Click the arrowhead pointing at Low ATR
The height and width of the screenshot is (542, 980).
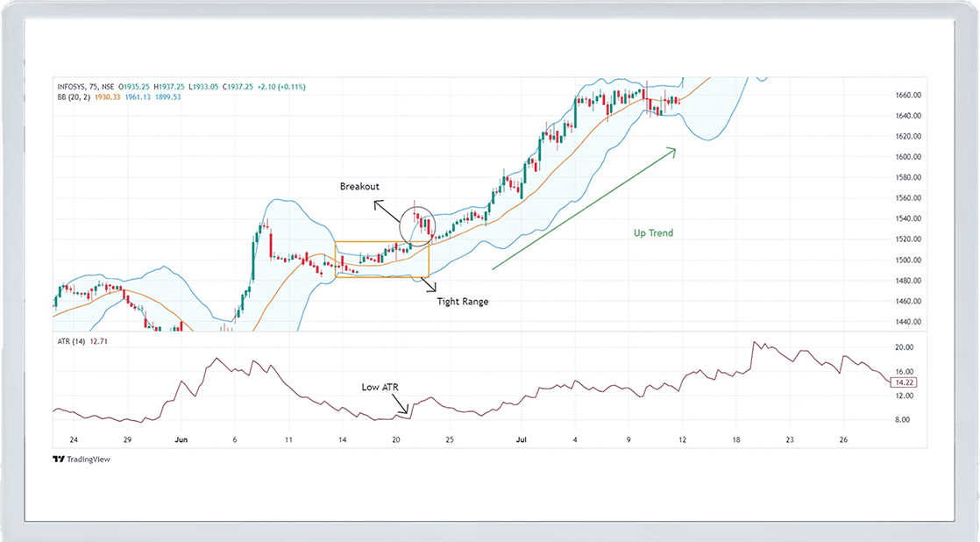(406, 411)
